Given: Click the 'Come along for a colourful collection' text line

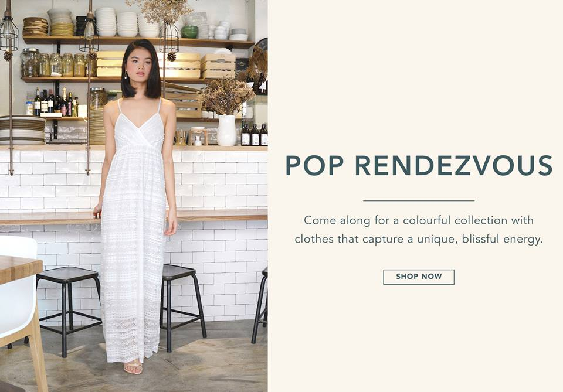Looking at the screenshot, I should [419, 220].
